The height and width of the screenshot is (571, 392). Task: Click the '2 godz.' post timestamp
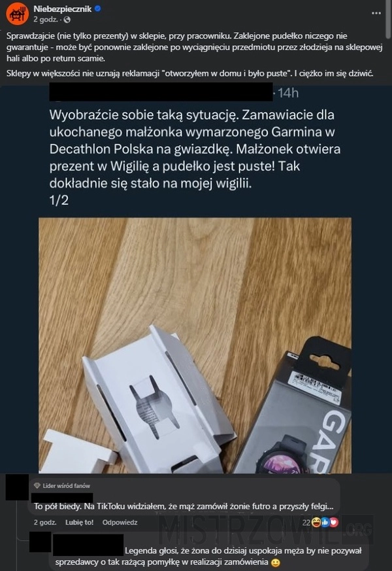(46, 20)
